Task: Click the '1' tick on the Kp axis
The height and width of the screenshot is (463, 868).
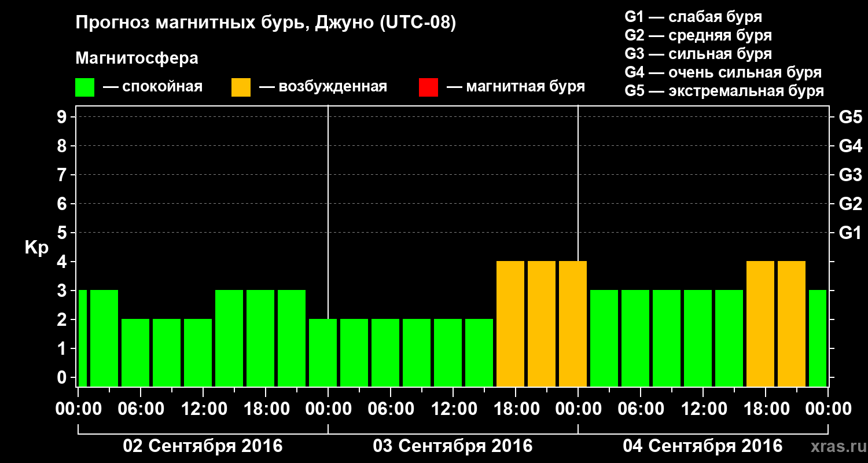Action: pos(63,349)
